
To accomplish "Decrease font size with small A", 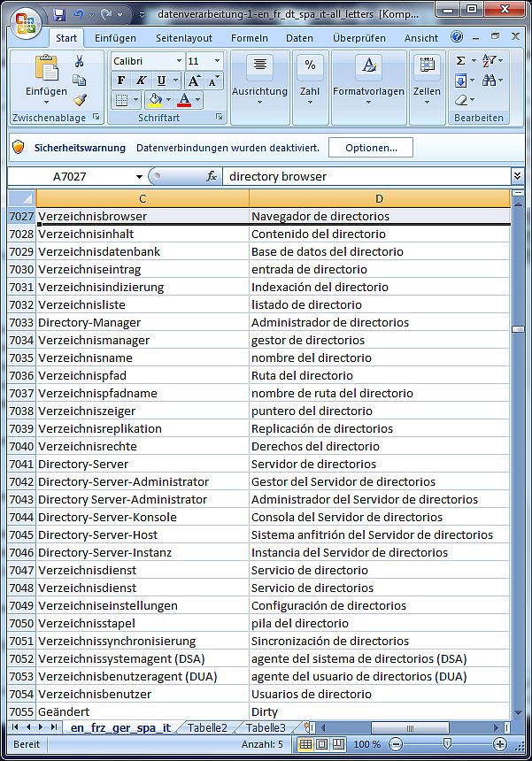I will click(x=213, y=81).
